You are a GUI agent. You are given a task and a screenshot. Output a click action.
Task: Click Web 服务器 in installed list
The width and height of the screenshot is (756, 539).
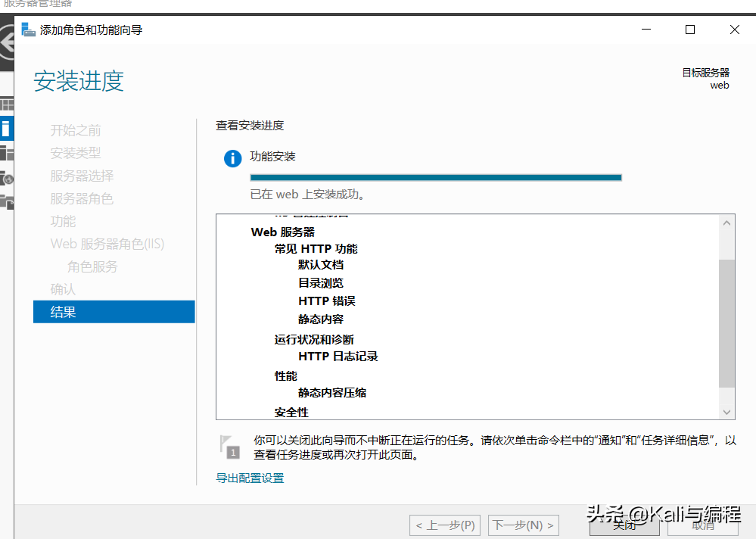pyautogui.click(x=283, y=232)
